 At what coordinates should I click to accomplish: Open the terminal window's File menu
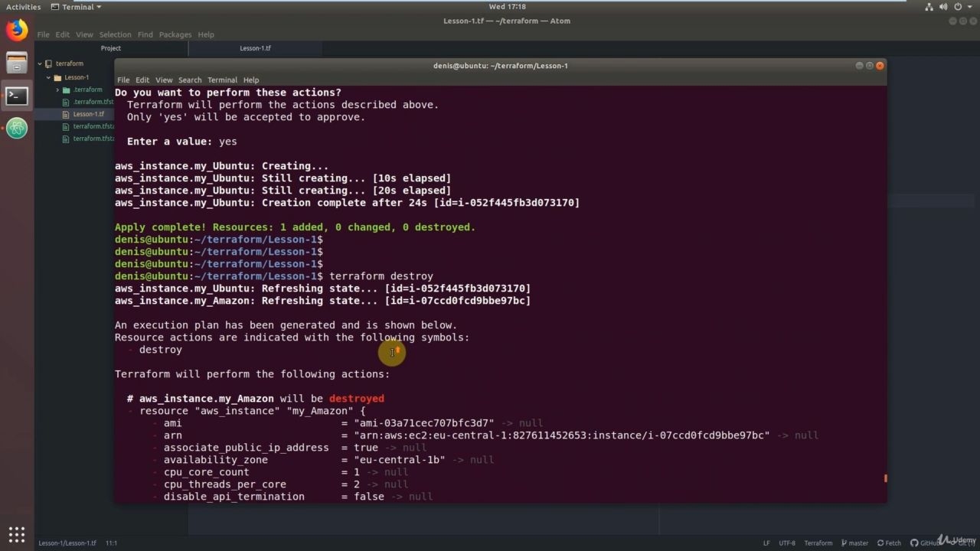[123, 80]
